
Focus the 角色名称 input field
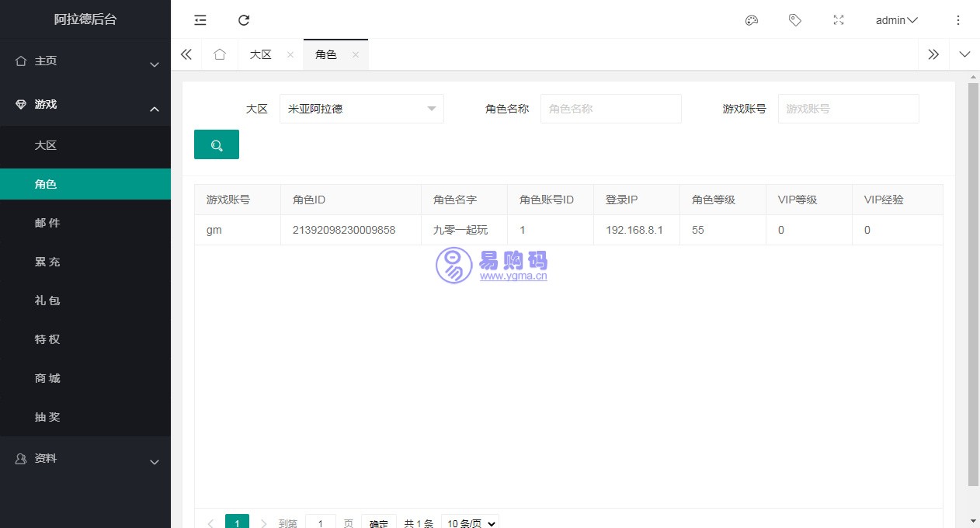(x=610, y=109)
